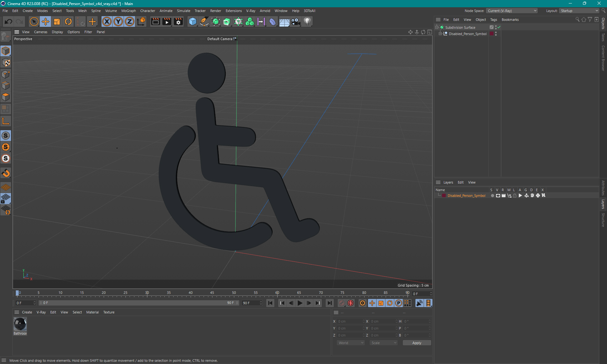Screen dimensions: 607x364
Task: Open the Spline Pen tool
Action: tap(204, 21)
